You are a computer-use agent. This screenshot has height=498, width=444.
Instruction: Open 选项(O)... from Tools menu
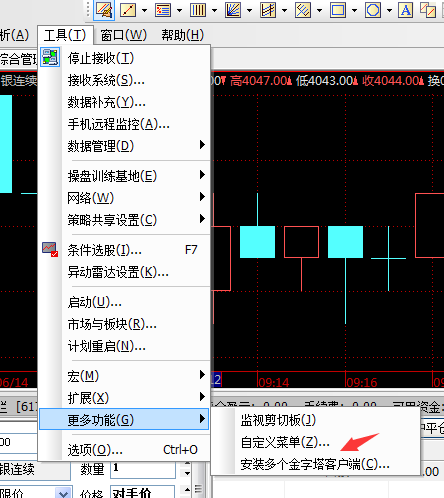[x=124, y=450]
